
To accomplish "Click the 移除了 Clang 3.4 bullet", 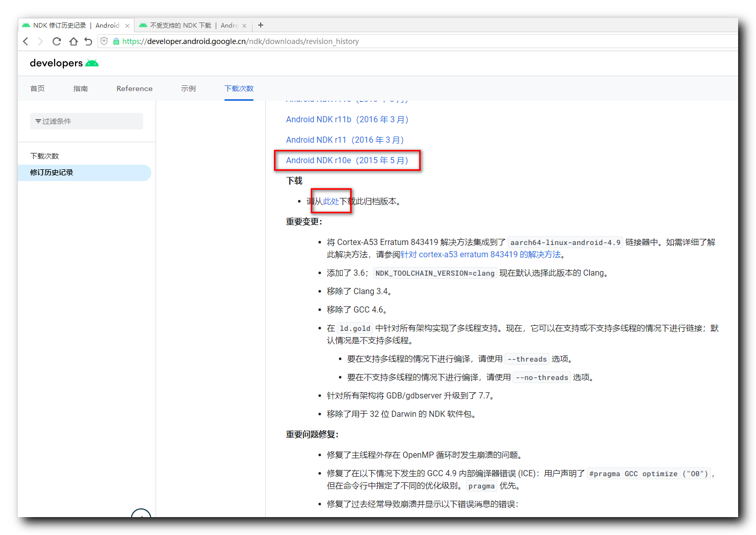I will (x=359, y=291).
